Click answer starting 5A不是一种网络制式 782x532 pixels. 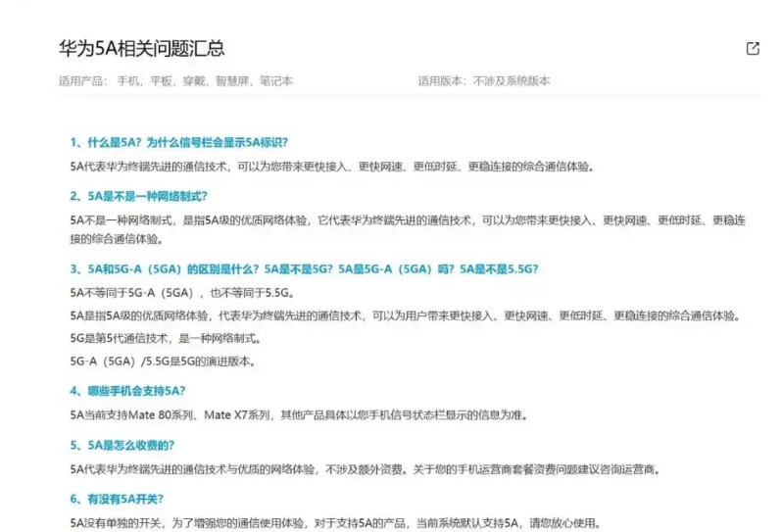click(x=408, y=229)
